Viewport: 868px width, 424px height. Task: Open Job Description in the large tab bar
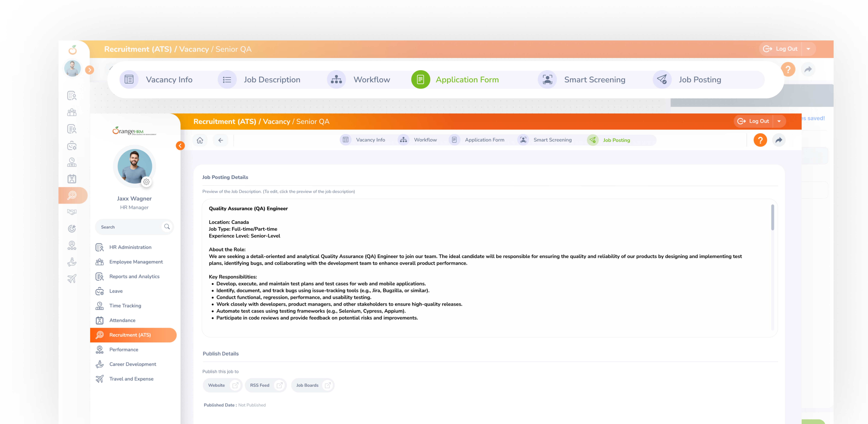click(x=259, y=80)
